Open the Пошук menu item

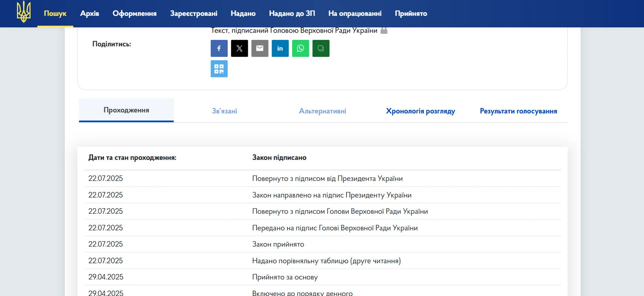point(55,14)
